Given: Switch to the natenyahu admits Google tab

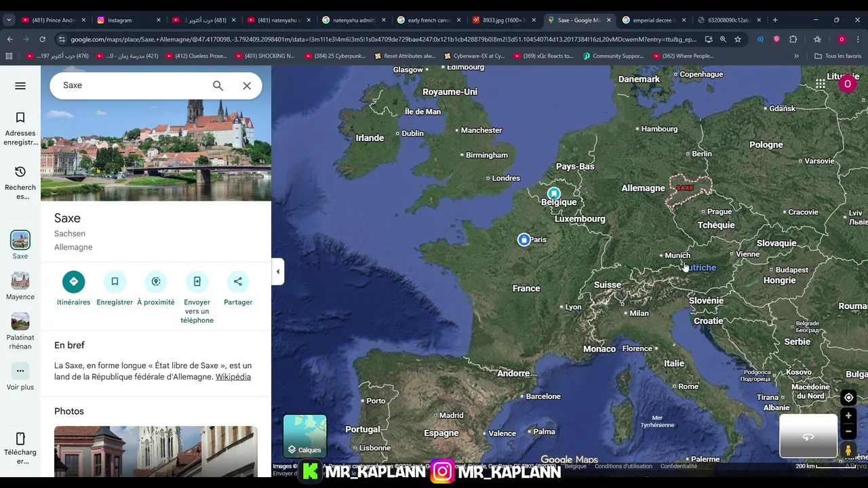Looking at the screenshot, I should point(353,20).
